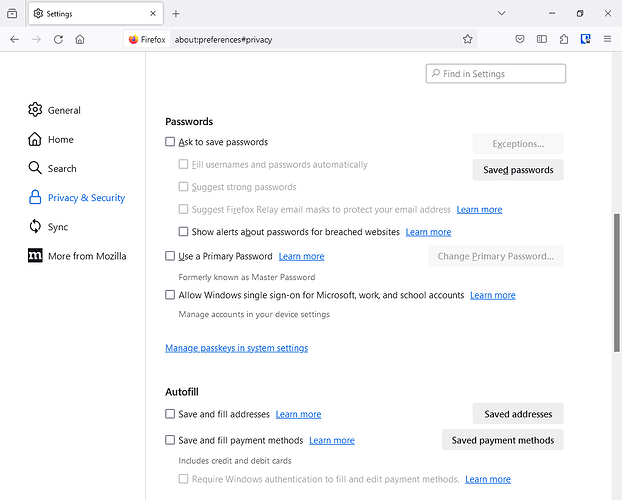
Task: Toggle Show alerts about breached websites
Action: [183, 232]
